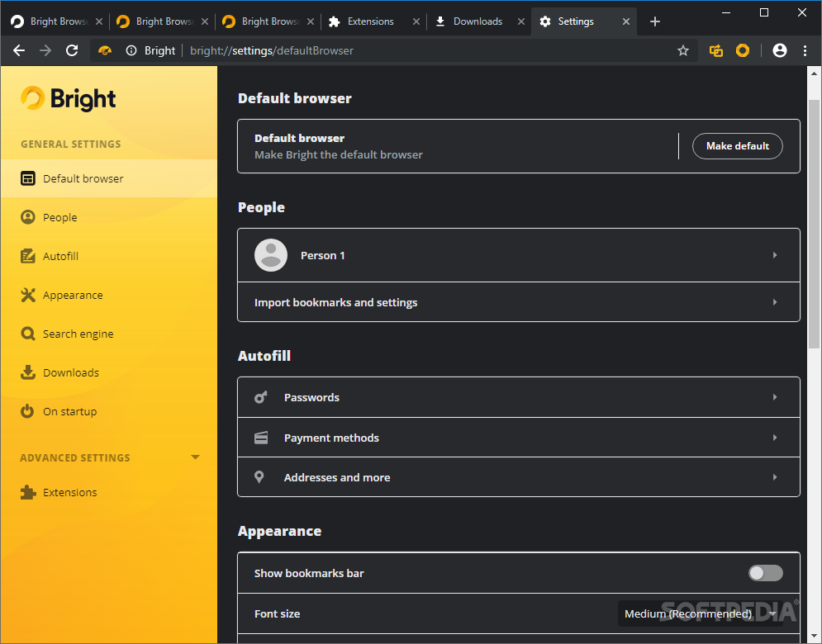Click the Person 1 avatar

(270, 255)
